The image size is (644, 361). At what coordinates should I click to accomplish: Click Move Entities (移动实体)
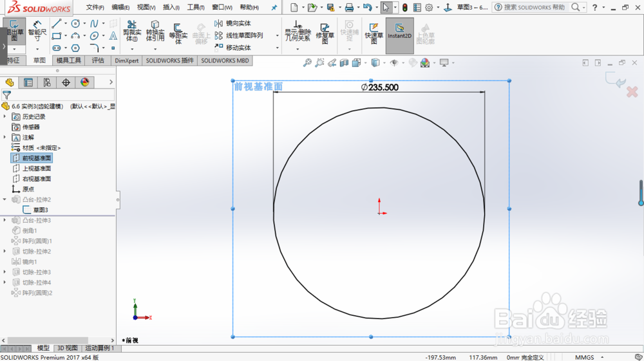coord(233,48)
